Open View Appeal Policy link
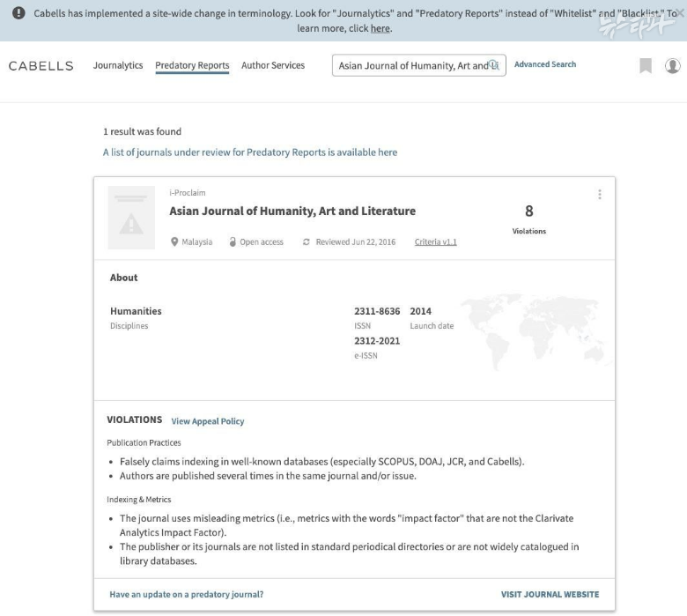This screenshot has width=687, height=616. point(208,421)
